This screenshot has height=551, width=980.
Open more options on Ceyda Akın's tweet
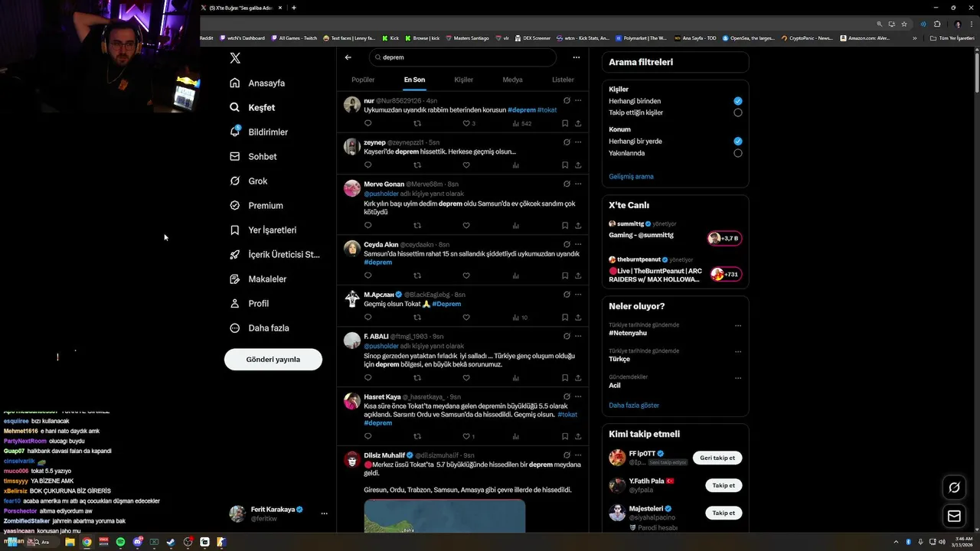578,244
